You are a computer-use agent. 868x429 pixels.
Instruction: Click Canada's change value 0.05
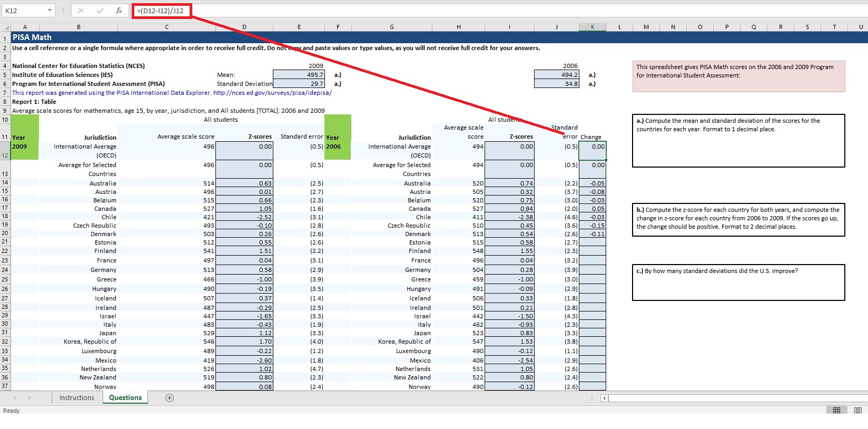pos(593,209)
